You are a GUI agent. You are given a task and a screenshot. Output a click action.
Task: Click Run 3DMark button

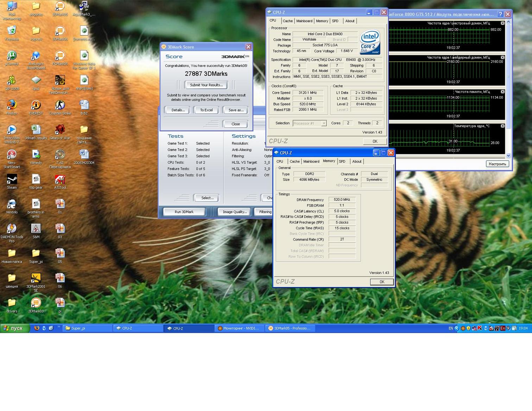point(184,212)
